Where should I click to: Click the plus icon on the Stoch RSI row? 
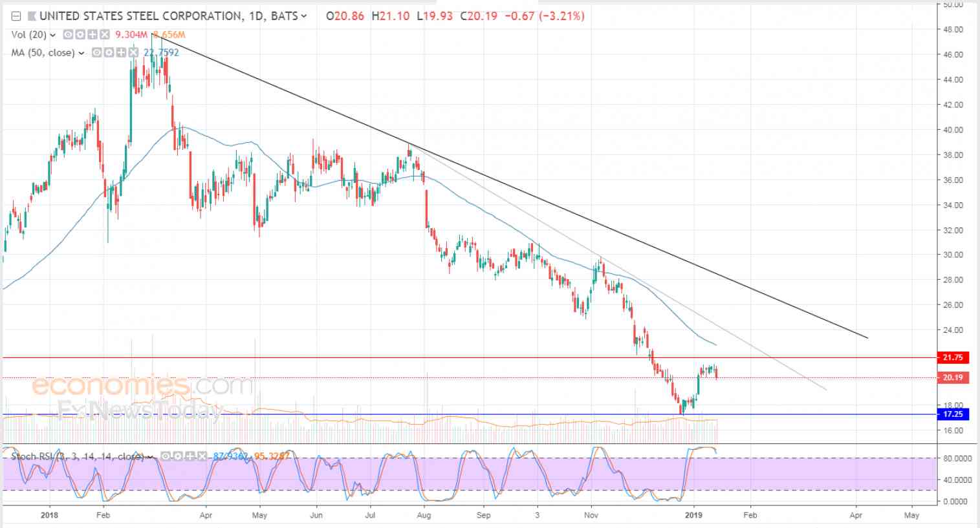coord(189,456)
